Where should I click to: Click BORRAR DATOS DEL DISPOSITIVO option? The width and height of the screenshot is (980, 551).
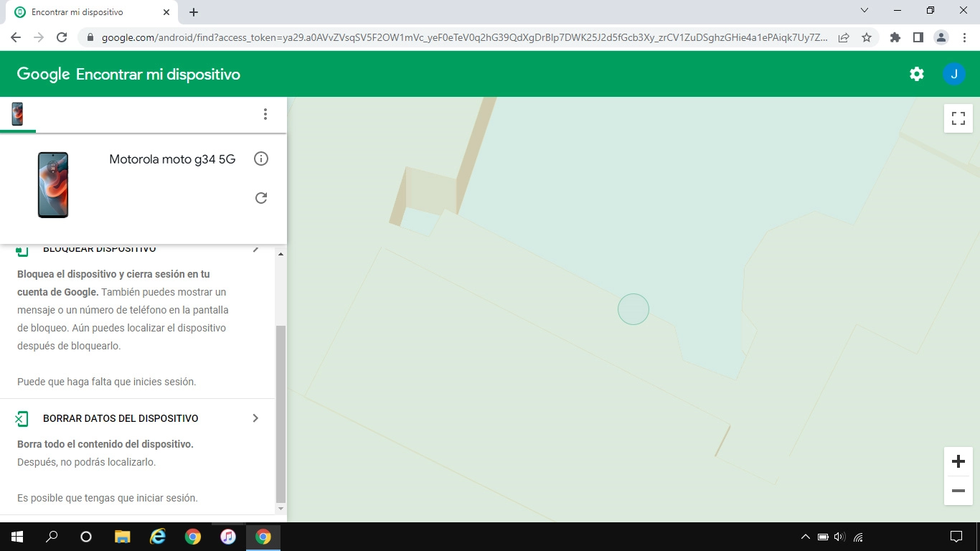121,418
